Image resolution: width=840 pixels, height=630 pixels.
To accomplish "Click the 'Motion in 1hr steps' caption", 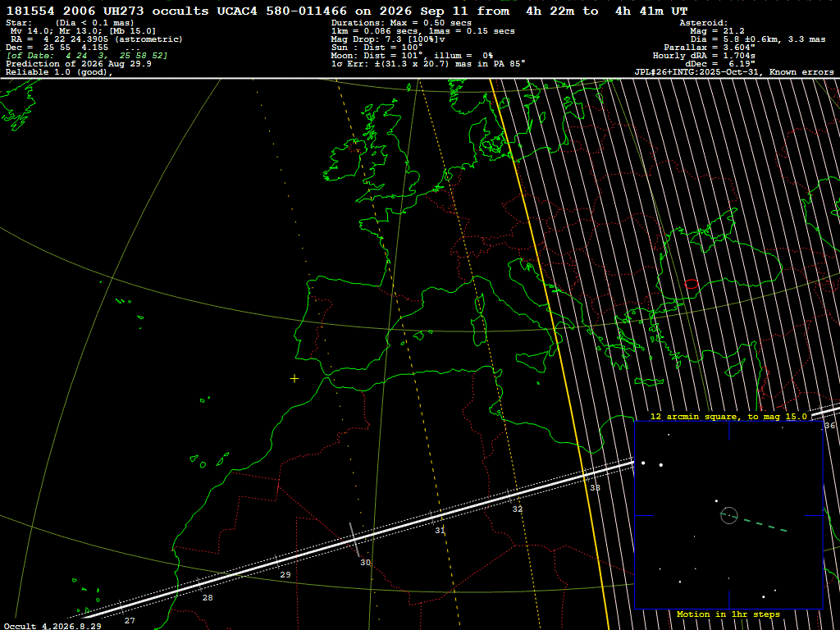I will pos(728,614).
